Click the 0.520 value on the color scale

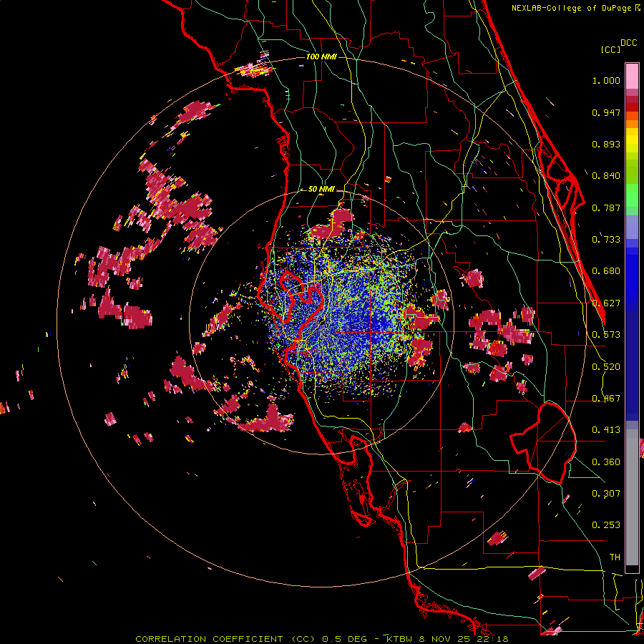tap(606, 367)
